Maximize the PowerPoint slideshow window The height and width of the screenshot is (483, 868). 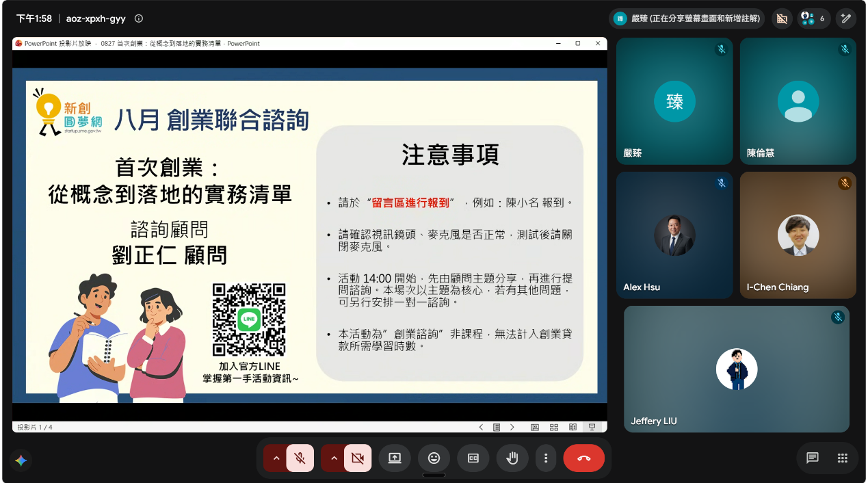pos(578,43)
